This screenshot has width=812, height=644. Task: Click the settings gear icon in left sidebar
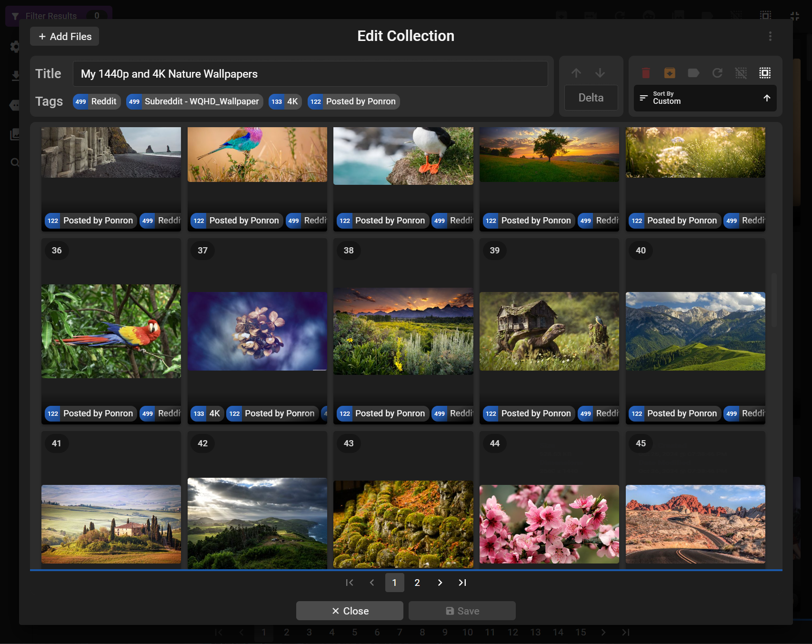[15, 47]
